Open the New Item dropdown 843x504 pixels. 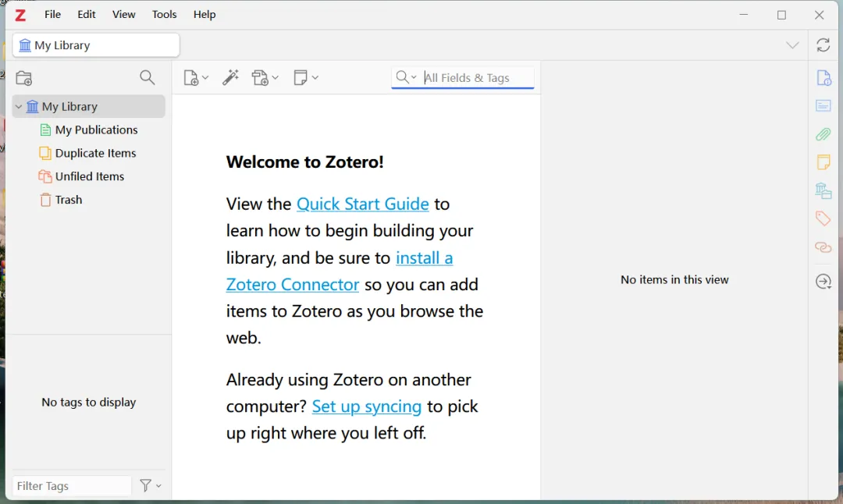tap(196, 78)
